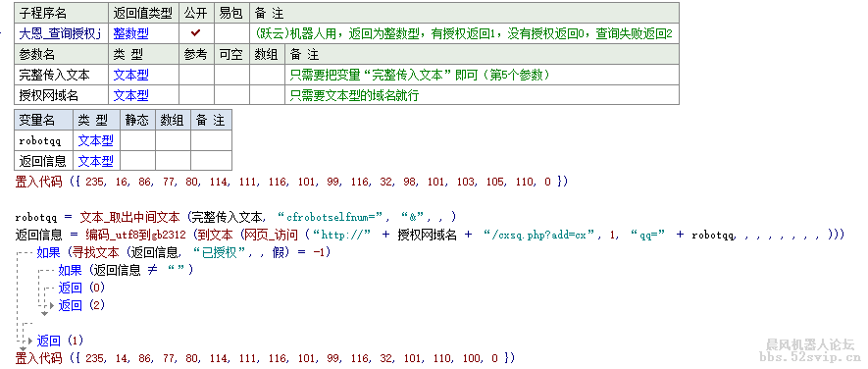Viewport: 868px width, 369px height.
Task: Toggle 参考 cell in 完整传入文本 row
Action: [x=196, y=75]
